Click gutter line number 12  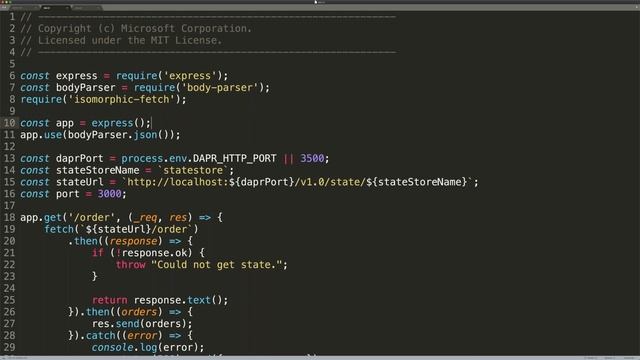[x=9, y=147]
